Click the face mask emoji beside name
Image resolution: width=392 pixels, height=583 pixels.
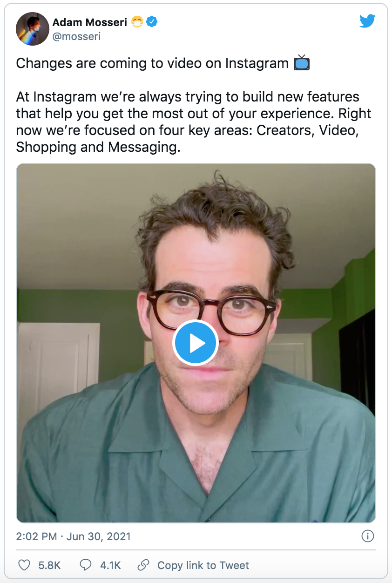coord(137,22)
